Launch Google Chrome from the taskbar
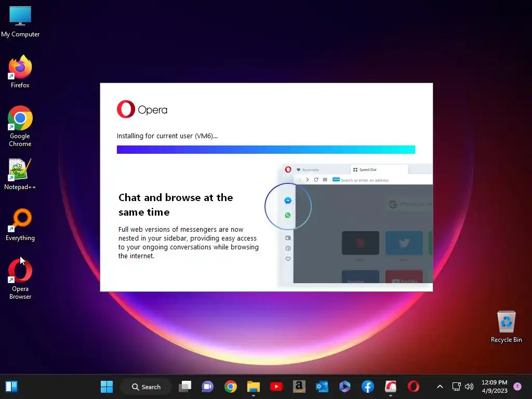Screen dimensions: 532x399 point(230,387)
